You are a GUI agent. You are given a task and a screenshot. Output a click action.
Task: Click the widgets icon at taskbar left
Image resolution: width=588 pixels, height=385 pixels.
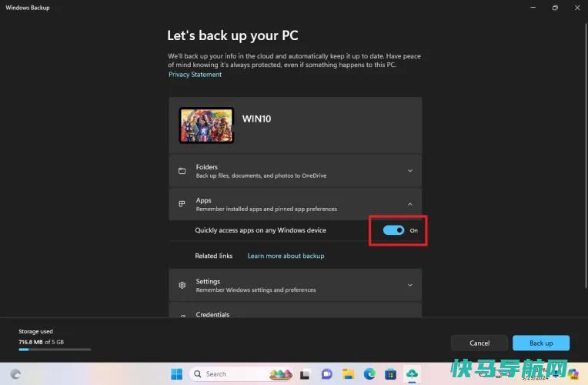(15, 373)
